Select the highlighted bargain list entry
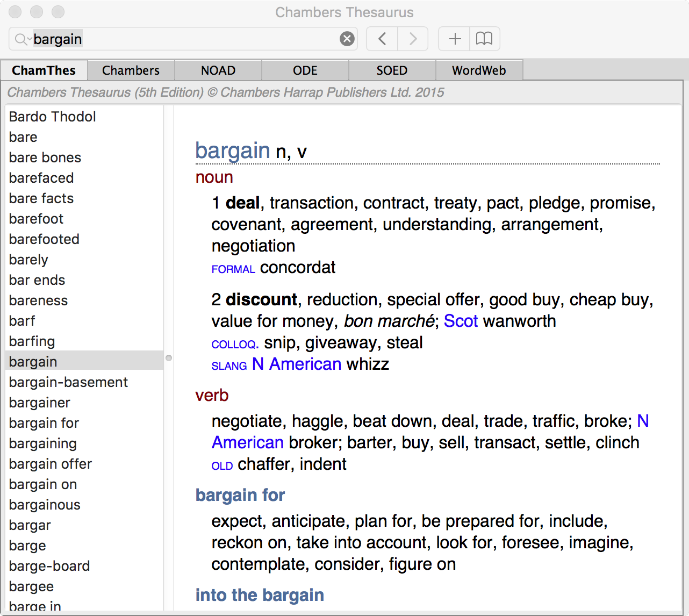Image resolution: width=689 pixels, height=616 pixels. click(x=84, y=362)
